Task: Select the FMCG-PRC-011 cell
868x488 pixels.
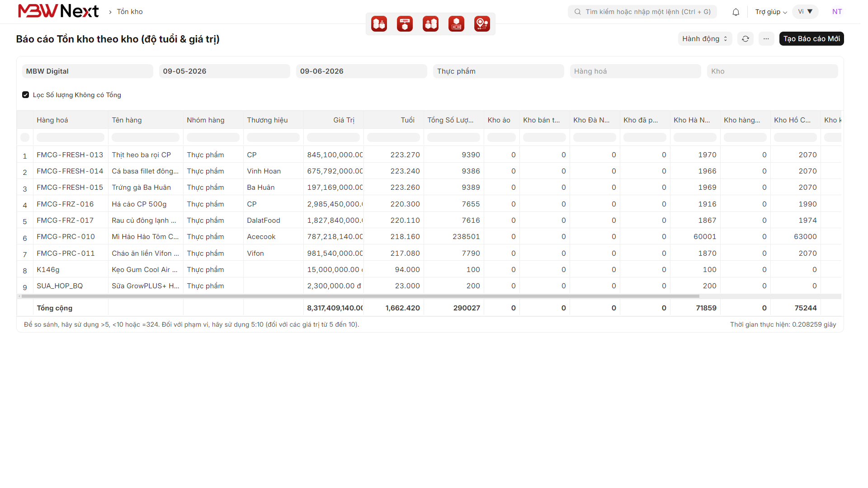Action: point(70,253)
